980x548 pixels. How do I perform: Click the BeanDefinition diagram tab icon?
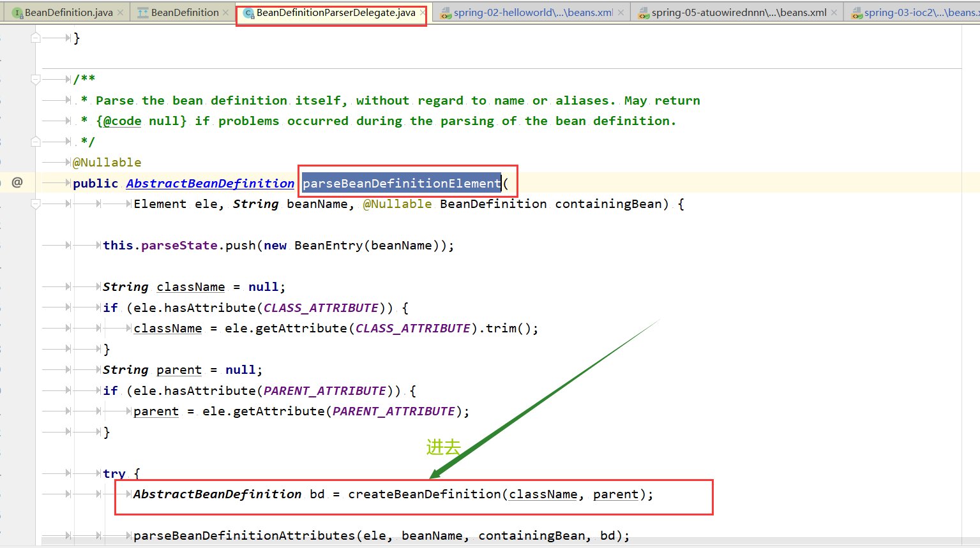(x=143, y=13)
